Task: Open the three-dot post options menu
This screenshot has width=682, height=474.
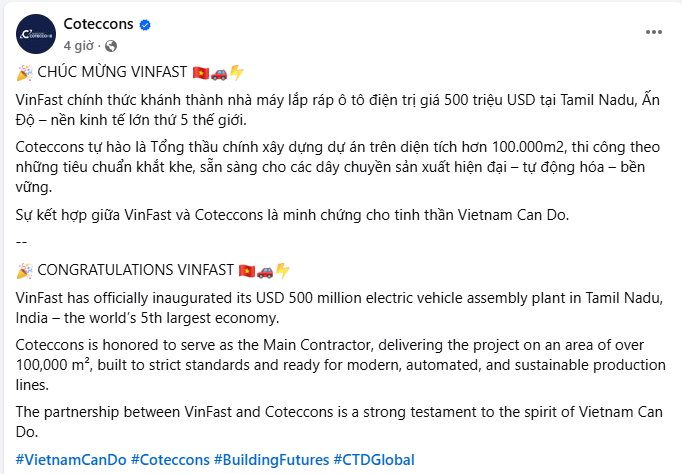Action: (x=651, y=34)
